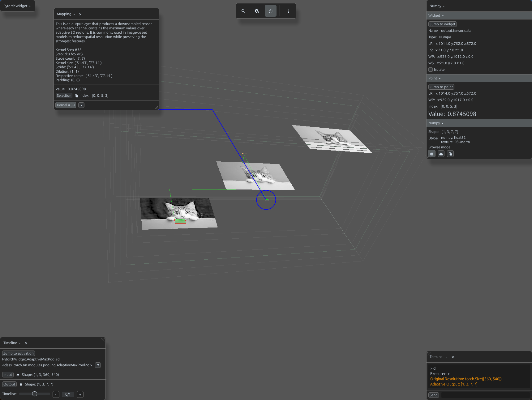Screen dimensions: 532x400
Task: Click the Selection button in Mapping panel
Action: (64, 96)
